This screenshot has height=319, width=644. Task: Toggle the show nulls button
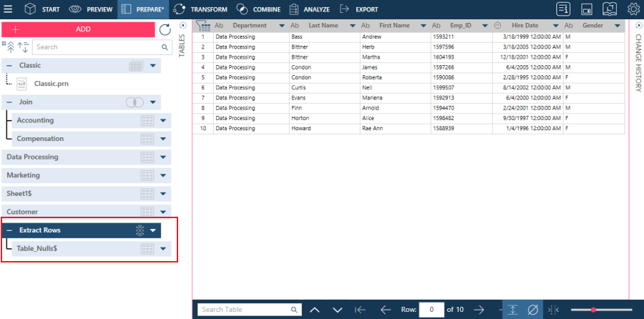pos(533,310)
